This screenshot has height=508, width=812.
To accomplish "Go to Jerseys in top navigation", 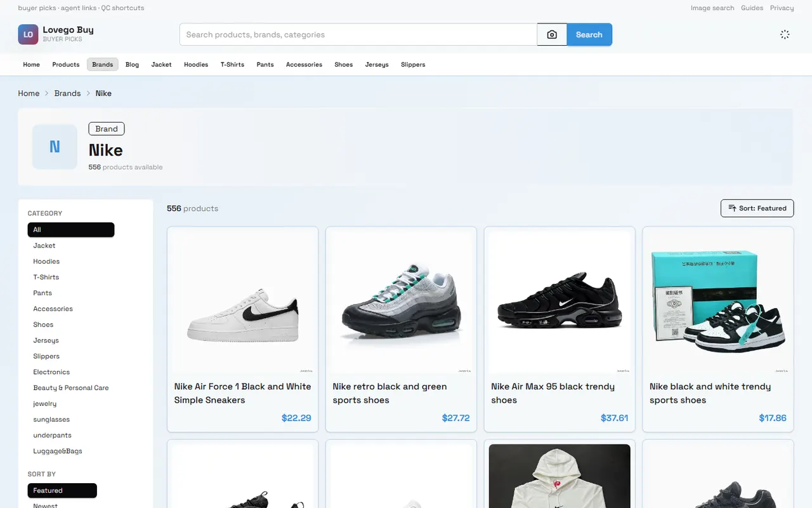I will click(x=377, y=64).
